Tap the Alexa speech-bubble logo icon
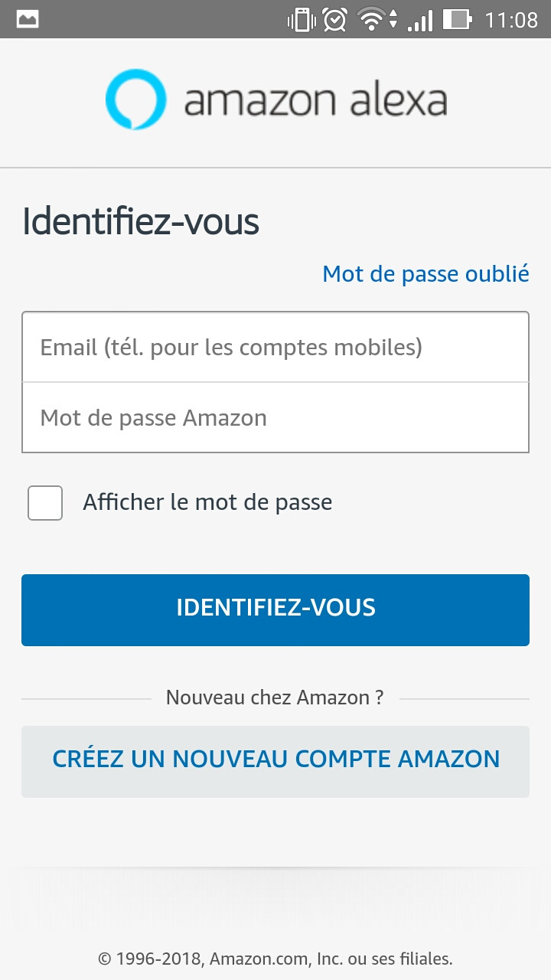551x980 pixels. pyautogui.click(x=135, y=100)
